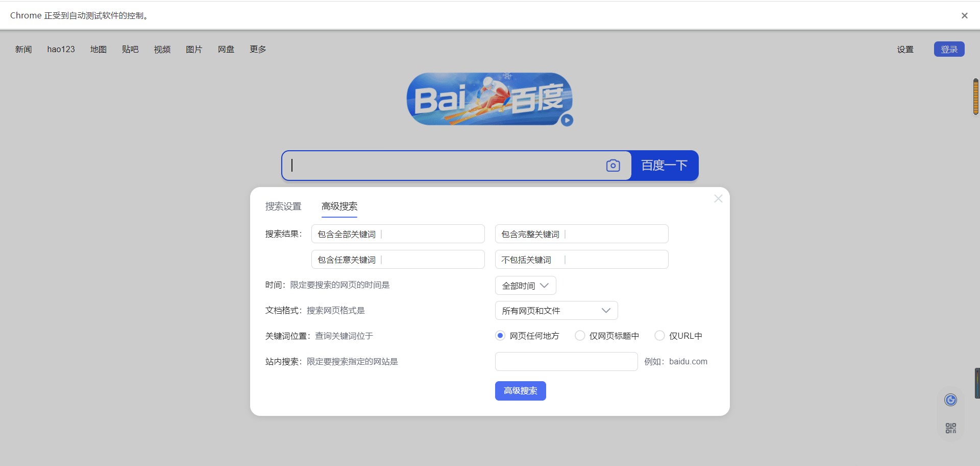The width and height of the screenshot is (980, 466).
Task: Select the 网页任何地方 radio button
Action: (x=500, y=336)
